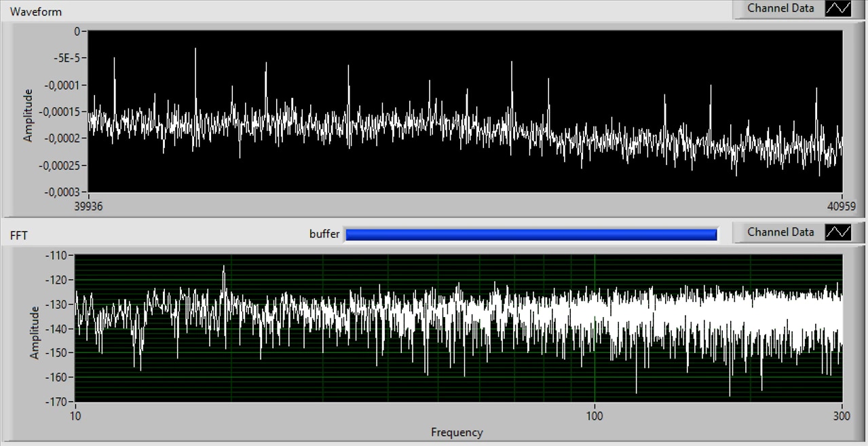Click the Waveform y-axis top value 0
Image resolution: width=868 pixels, height=446 pixels.
pos(78,31)
